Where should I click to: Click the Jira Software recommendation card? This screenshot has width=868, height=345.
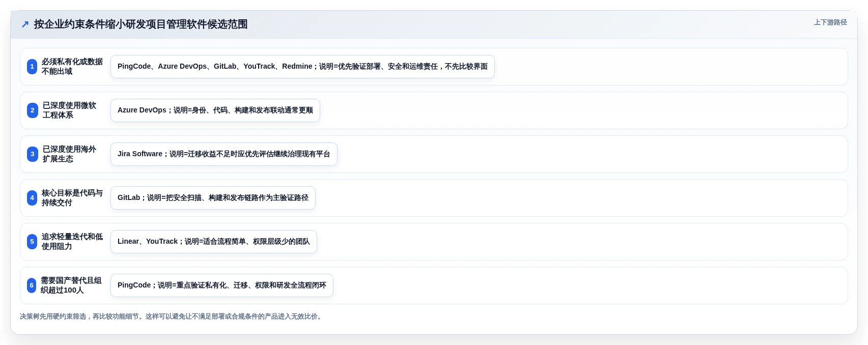pyautogui.click(x=224, y=154)
